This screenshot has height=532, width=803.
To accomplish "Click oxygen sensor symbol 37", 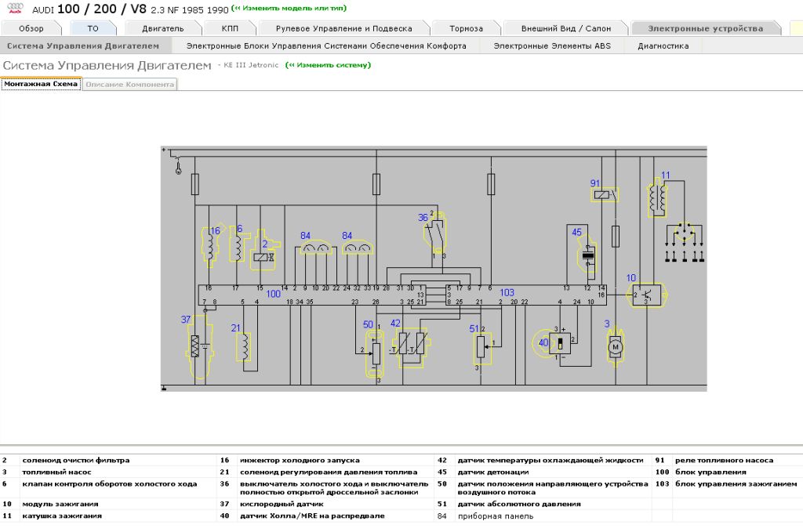I will click(x=199, y=346).
